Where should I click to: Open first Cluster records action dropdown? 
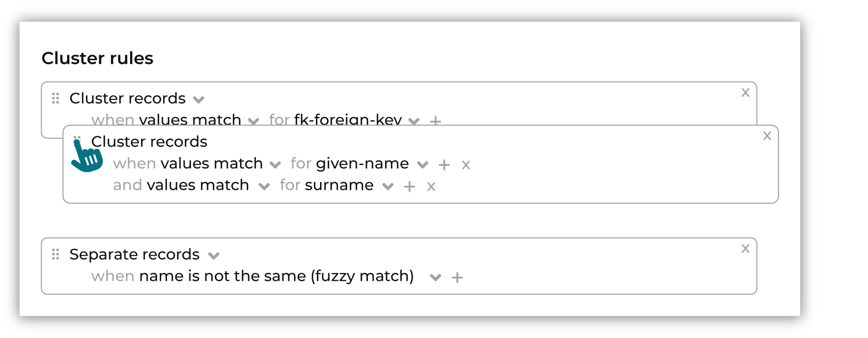(198, 99)
